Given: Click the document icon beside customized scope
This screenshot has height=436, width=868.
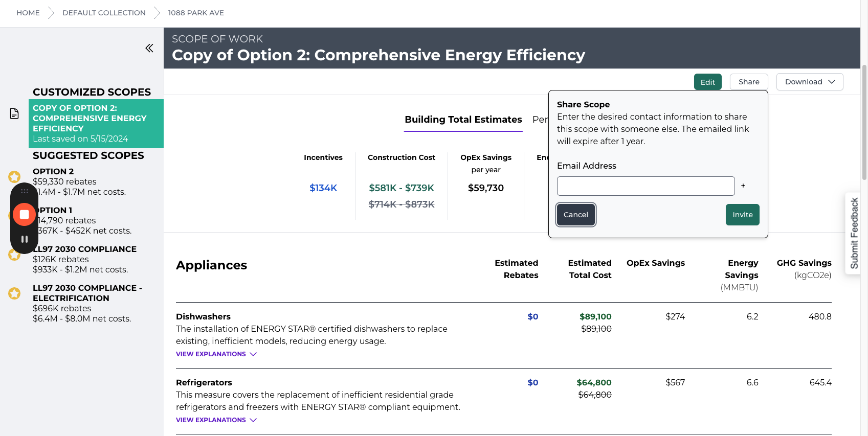Looking at the screenshot, I should pyautogui.click(x=14, y=113).
